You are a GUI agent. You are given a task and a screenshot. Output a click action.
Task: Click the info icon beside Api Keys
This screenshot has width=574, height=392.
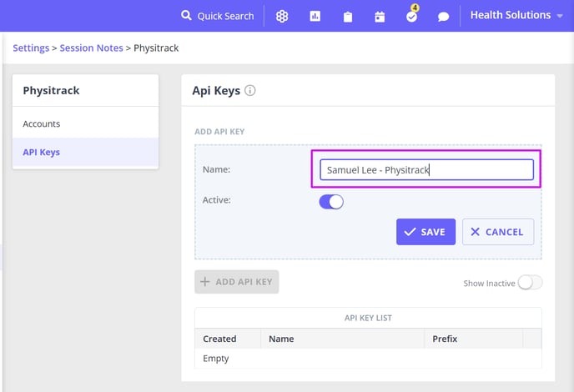point(250,90)
